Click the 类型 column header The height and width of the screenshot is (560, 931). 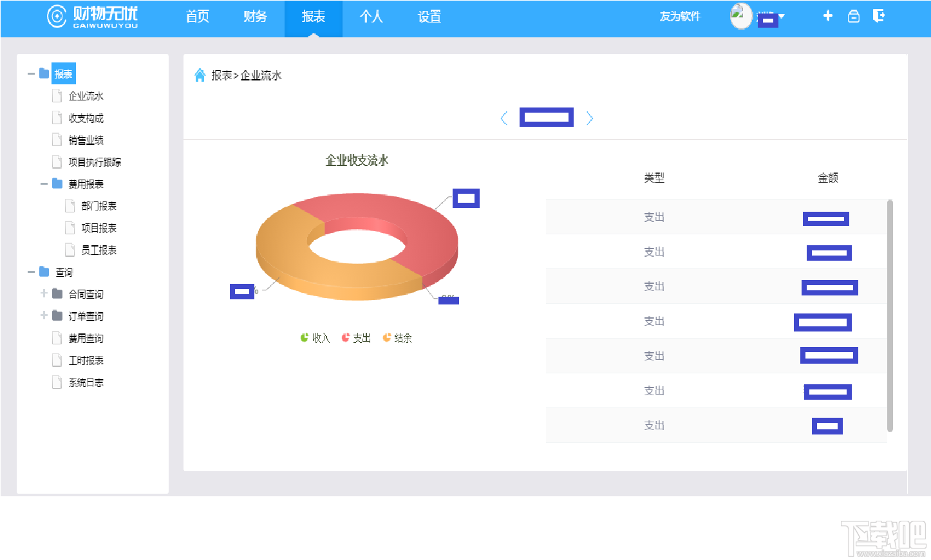654,178
